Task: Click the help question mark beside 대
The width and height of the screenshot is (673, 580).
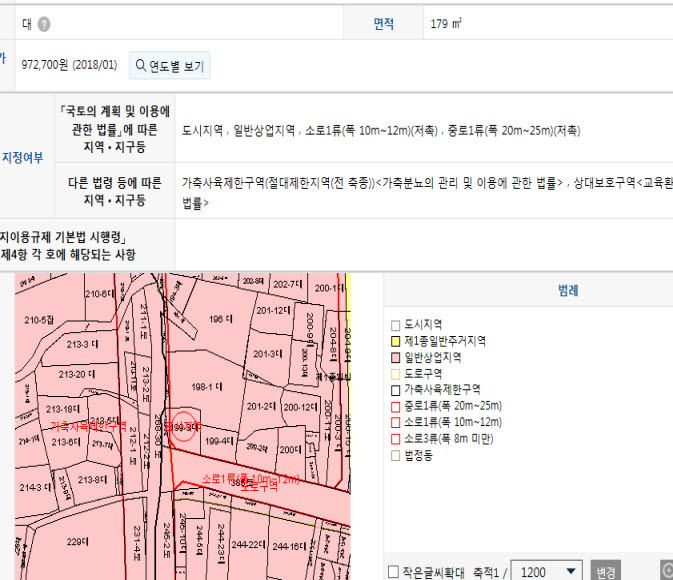Action: [44, 24]
